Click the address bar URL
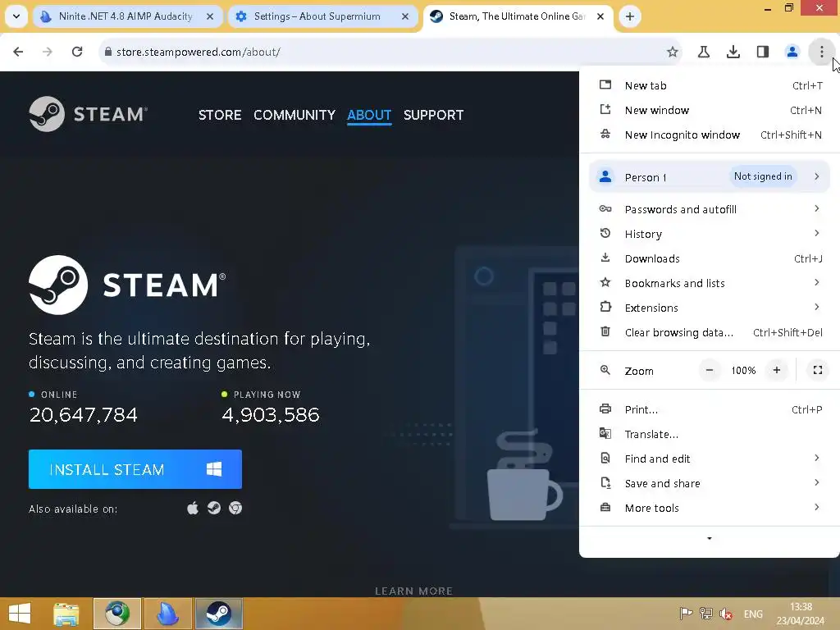This screenshot has width=840, height=630. [x=199, y=52]
